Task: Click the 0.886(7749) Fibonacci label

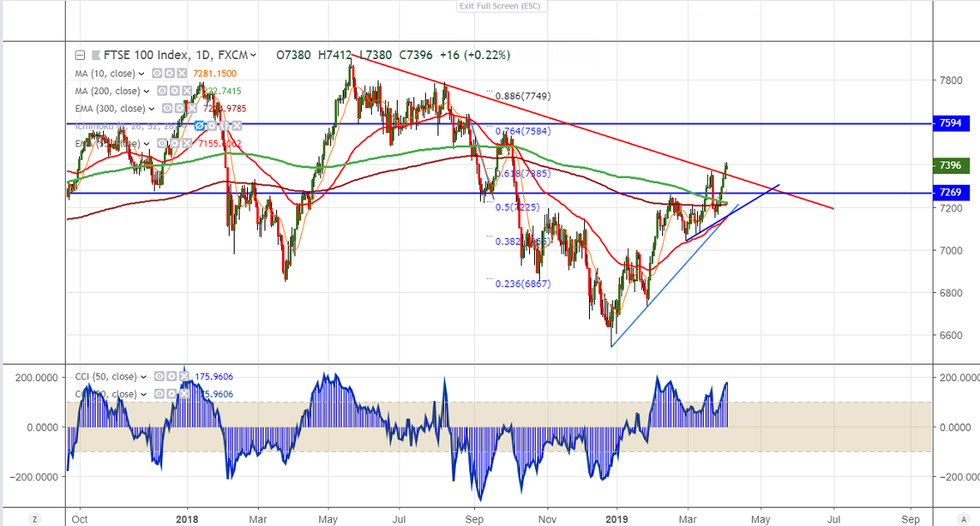Action: 522,97
